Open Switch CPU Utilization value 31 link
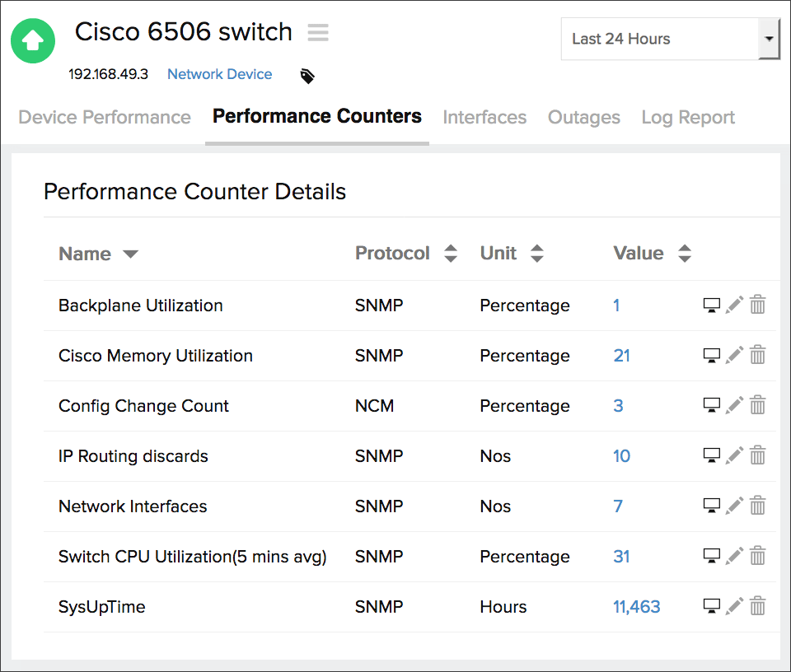The width and height of the screenshot is (791, 672). [x=621, y=557]
